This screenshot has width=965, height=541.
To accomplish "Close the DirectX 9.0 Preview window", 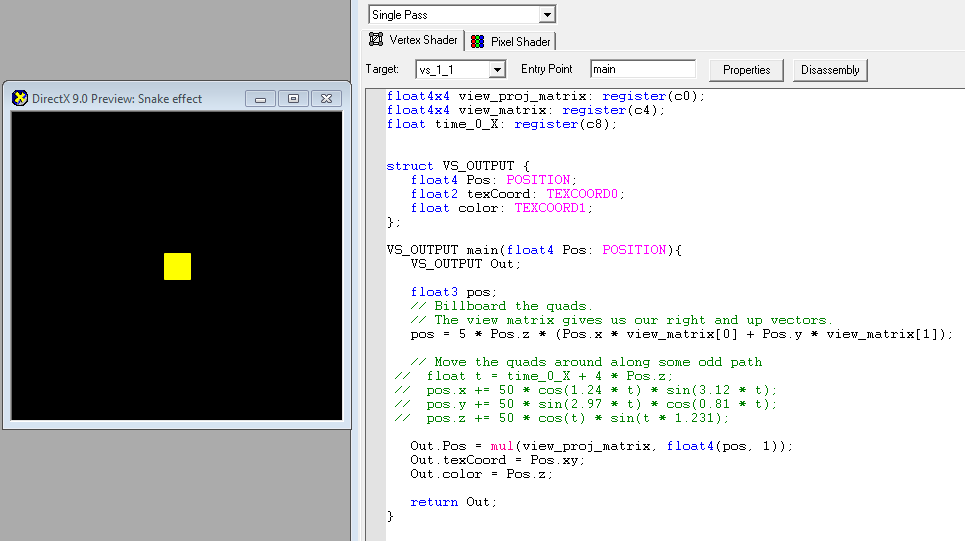I will tap(325, 98).
